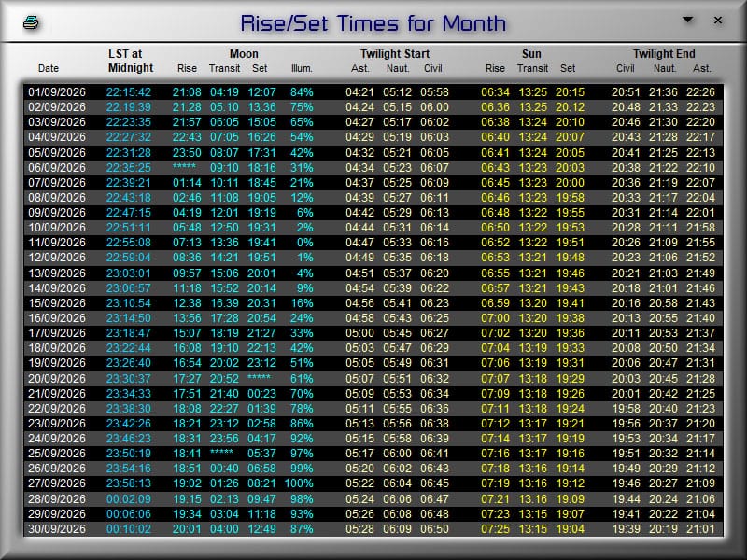This screenshot has width=747, height=560.
Task: Click astronomical twilight start 04:21
Action: [360, 91]
